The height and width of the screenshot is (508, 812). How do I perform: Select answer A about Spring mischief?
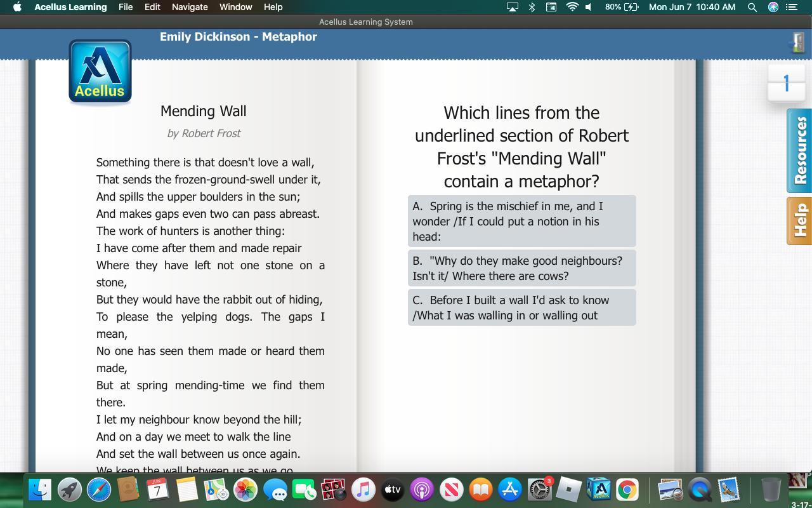click(x=522, y=221)
